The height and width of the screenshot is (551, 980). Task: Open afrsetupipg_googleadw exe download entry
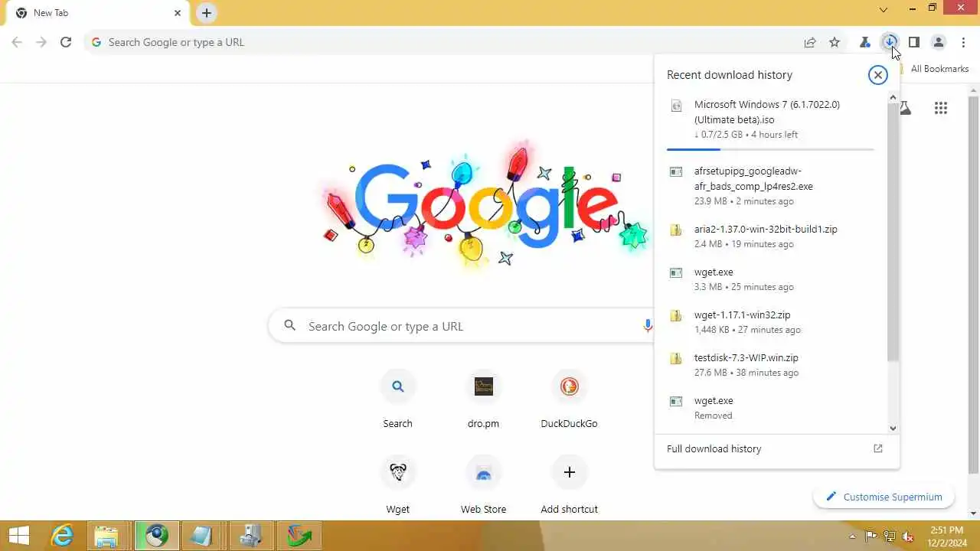[771, 185]
